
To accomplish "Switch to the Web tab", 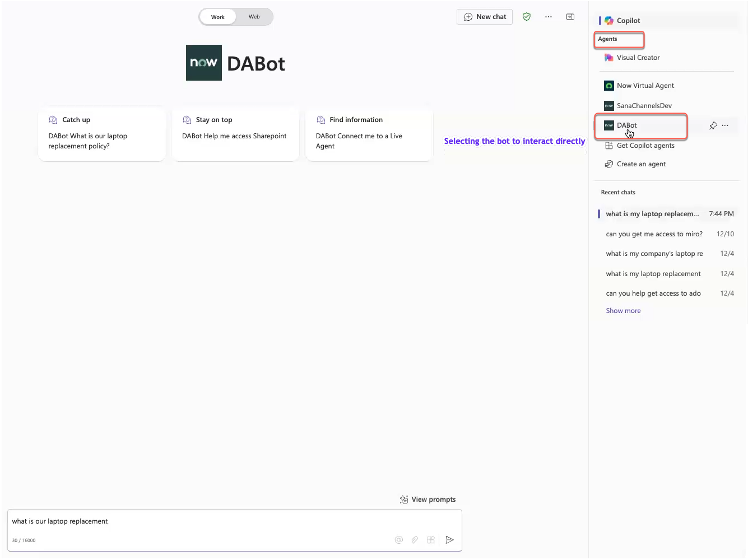I will (254, 17).
